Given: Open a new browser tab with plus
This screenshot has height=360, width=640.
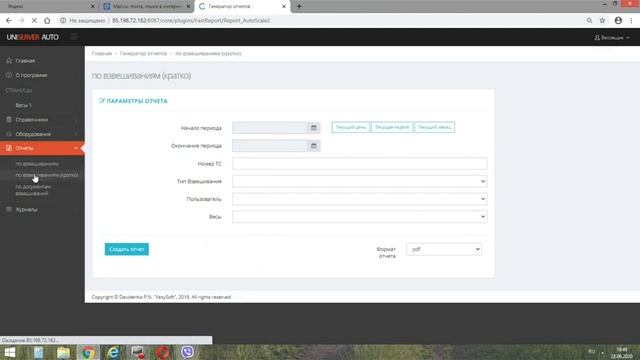Looking at the screenshot, I should pos(299,6).
